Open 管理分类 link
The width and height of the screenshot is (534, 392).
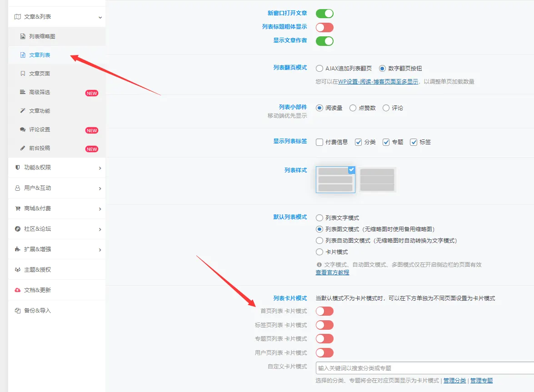[454, 381]
